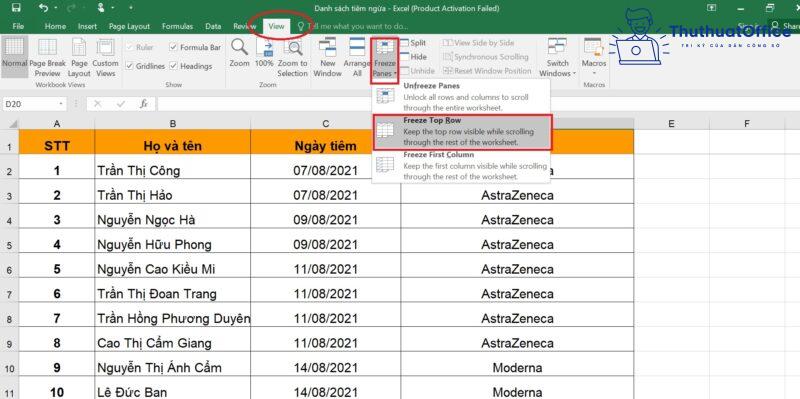Click the insert function fx icon
Screen dimensions: 800x399
pyautogui.click(x=144, y=104)
